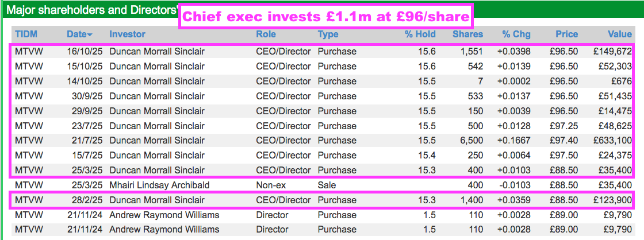Sort by the Investor column header
This screenshot has height=240, width=644.
pyautogui.click(x=127, y=34)
